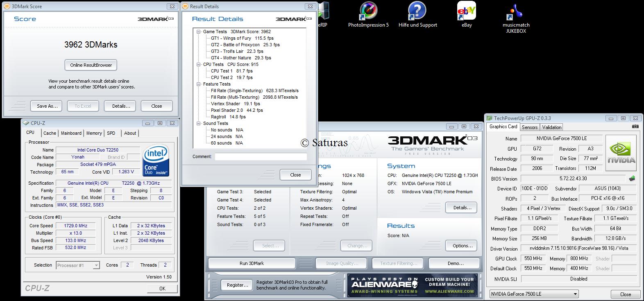The width and height of the screenshot is (644, 301).
Task: Click the Alienware advertisement banner
Action: (x=413, y=285)
